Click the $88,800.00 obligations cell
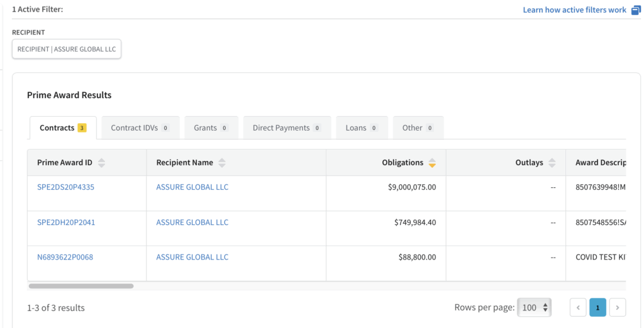 386,263
